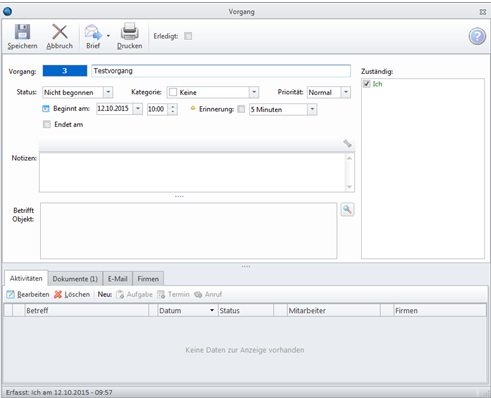Open help with the question mark icon
The width and height of the screenshot is (491, 398).
click(x=477, y=36)
